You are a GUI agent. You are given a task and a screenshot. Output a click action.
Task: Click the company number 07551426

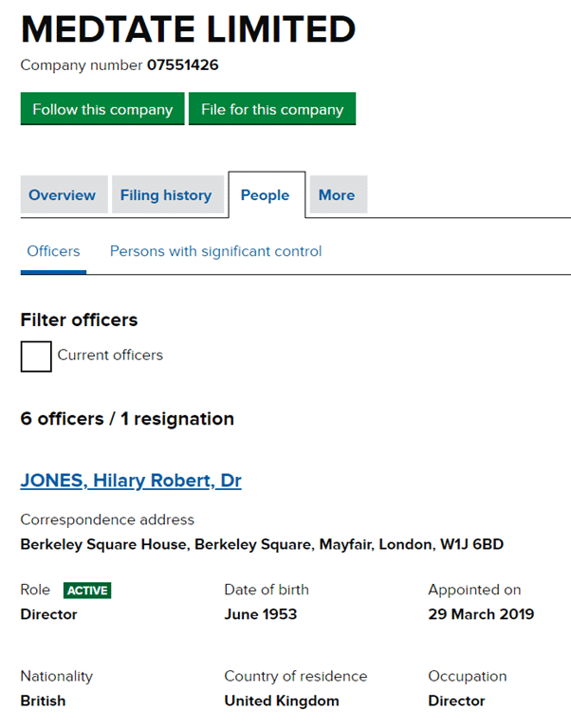click(x=183, y=65)
